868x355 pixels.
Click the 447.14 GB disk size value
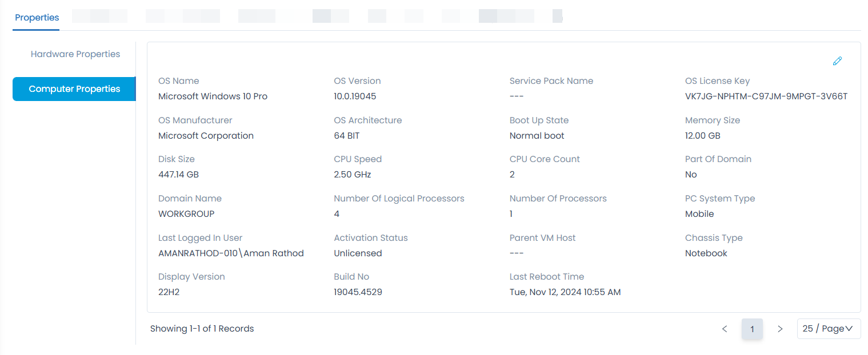coord(178,175)
